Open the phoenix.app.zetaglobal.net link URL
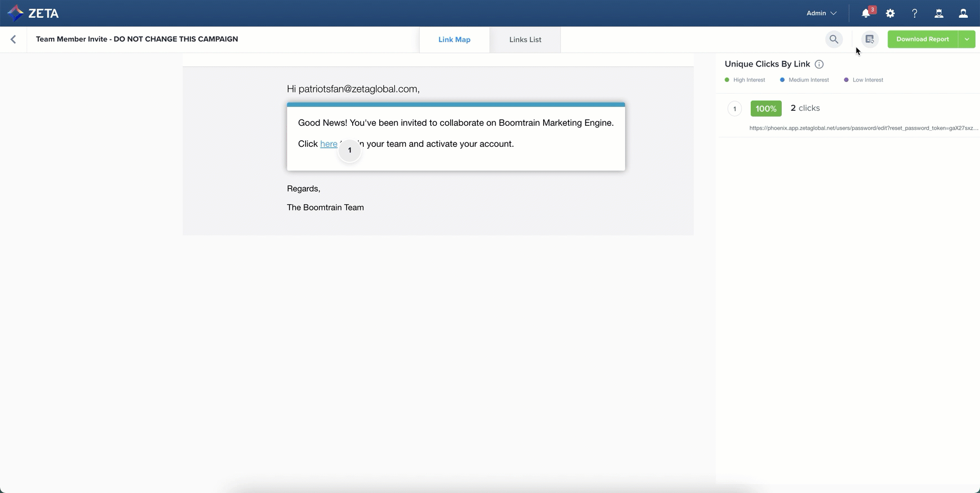Viewport: 980px width, 493px height. pyautogui.click(x=863, y=128)
